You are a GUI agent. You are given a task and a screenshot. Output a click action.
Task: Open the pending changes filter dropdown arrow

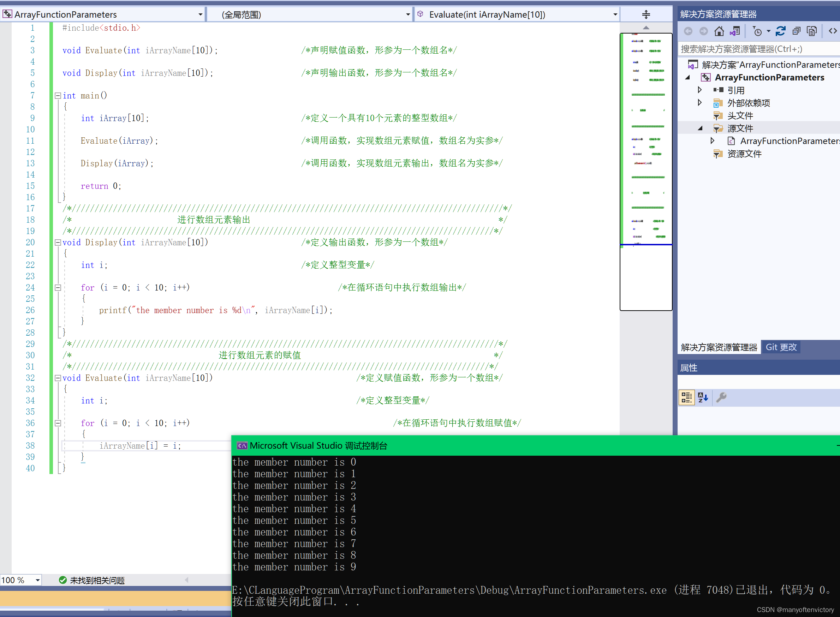click(x=769, y=31)
